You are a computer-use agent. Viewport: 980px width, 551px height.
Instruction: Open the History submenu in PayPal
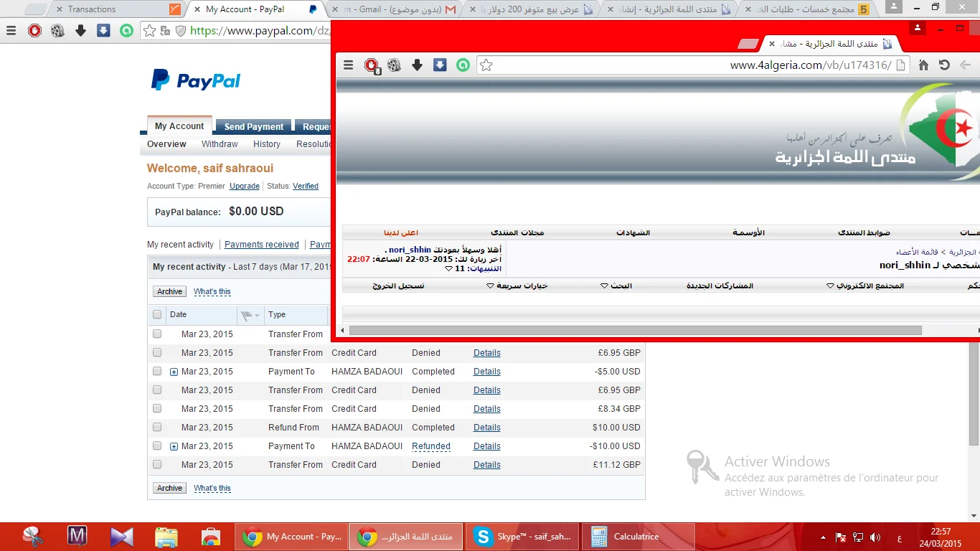(267, 144)
